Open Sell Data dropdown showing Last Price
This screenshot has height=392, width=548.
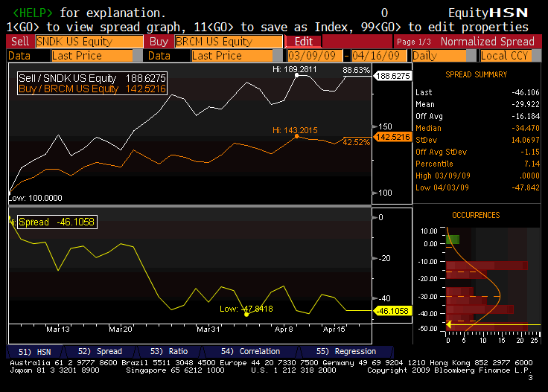[x=97, y=56]
